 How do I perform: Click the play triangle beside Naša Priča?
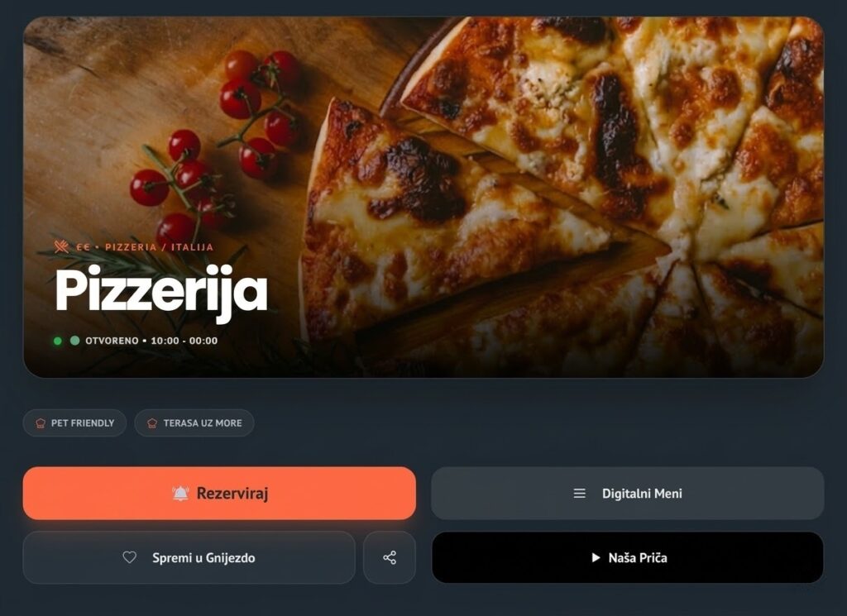click(x=596, y=557)
